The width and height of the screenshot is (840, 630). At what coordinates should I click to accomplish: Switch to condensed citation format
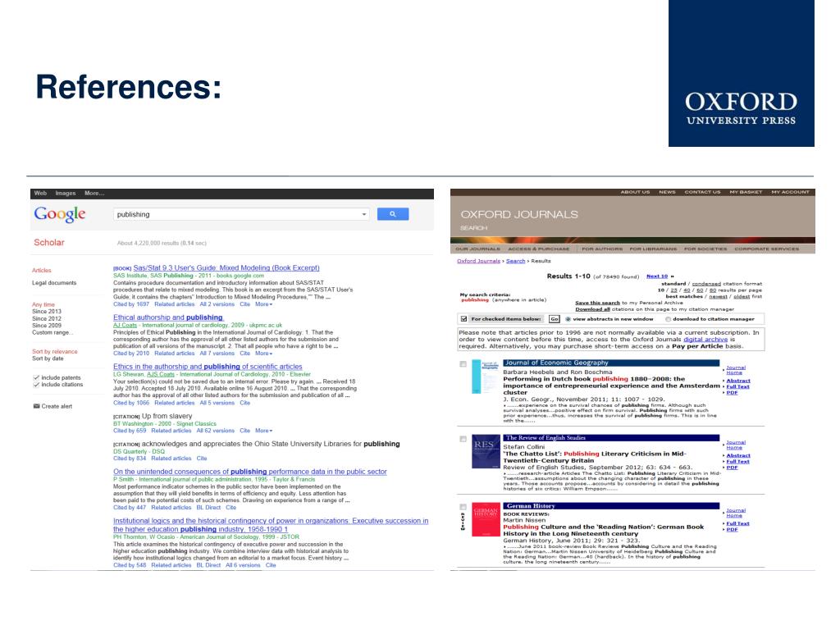(706, 284)
